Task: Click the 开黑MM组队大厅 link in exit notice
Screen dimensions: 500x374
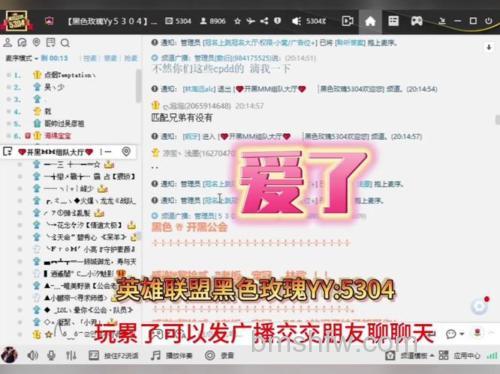Action: pos(271,89)
